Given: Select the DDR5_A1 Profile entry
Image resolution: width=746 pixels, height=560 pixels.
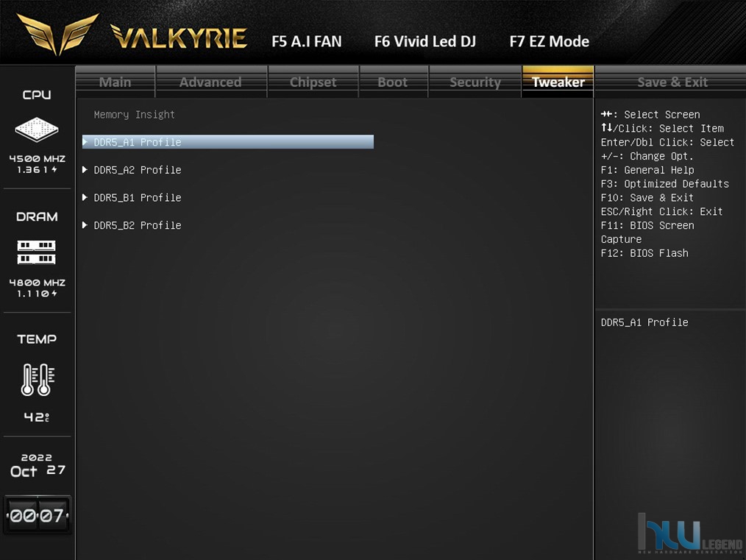Looking at the screenshot, I should [x=228, y=142].
